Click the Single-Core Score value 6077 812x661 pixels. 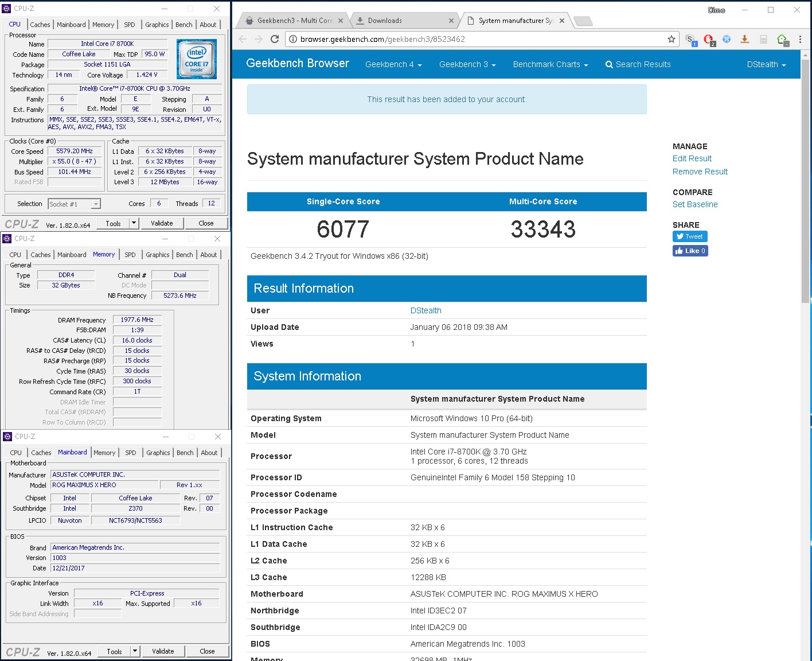click(343, 230)
